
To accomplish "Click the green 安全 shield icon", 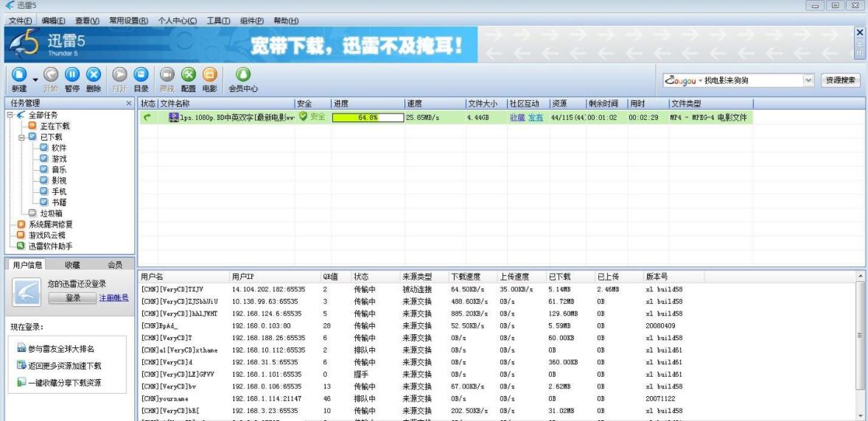I will 303,117.
